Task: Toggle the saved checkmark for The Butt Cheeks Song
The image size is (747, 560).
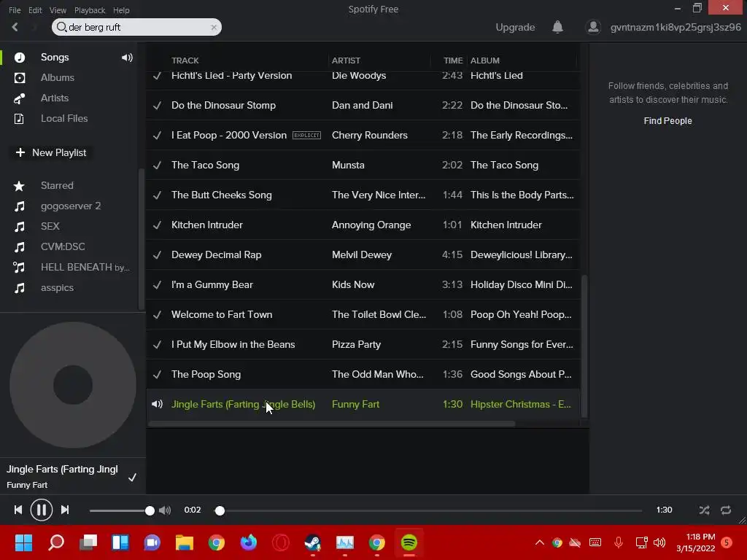Action: 158,195
